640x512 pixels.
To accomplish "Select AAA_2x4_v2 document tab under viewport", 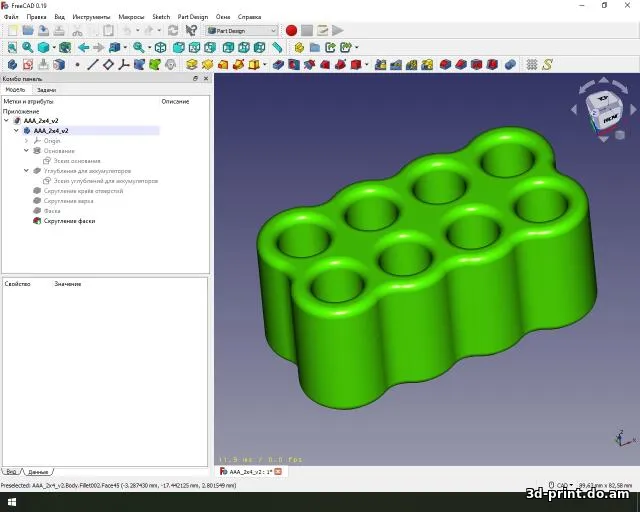I will (251, 472).
